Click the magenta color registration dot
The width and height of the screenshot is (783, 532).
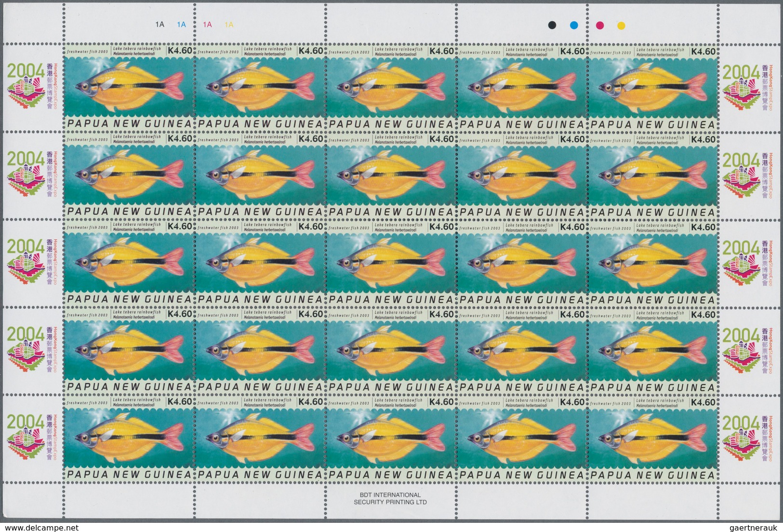pyautogui.click(x=600, y=25)
